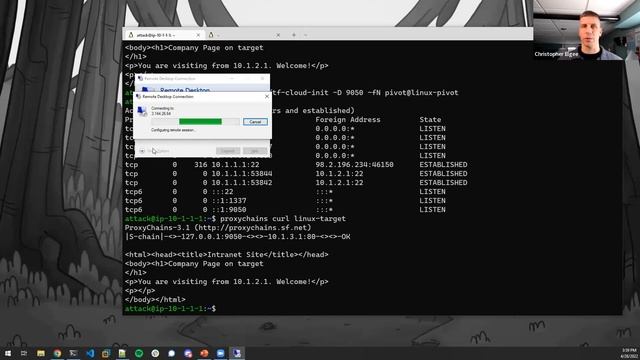Close the second terminal tab

click(x=278, y=35)
